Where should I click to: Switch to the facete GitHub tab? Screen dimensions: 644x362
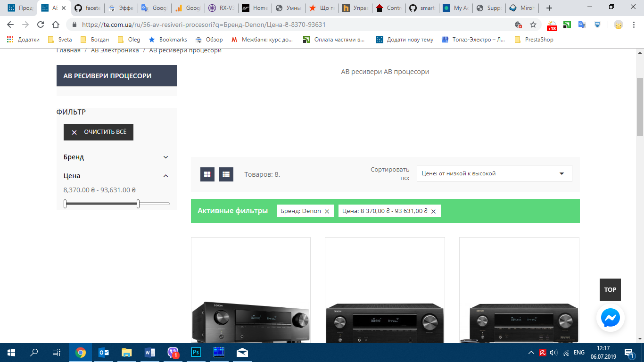tap(88, 8)
